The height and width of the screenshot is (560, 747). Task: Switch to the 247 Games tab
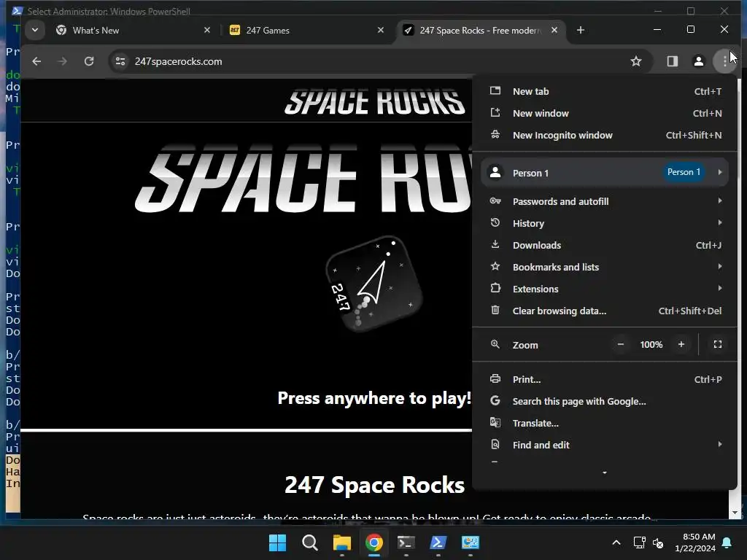[307, 31]
